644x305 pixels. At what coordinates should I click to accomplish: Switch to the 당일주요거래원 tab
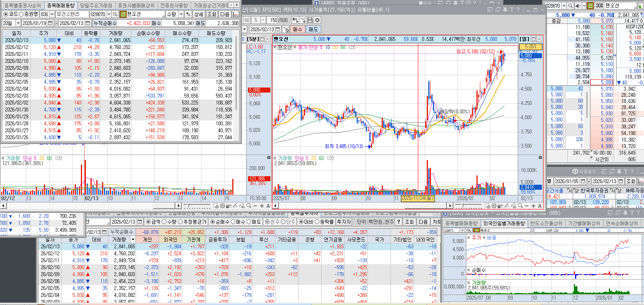(96, 5)
